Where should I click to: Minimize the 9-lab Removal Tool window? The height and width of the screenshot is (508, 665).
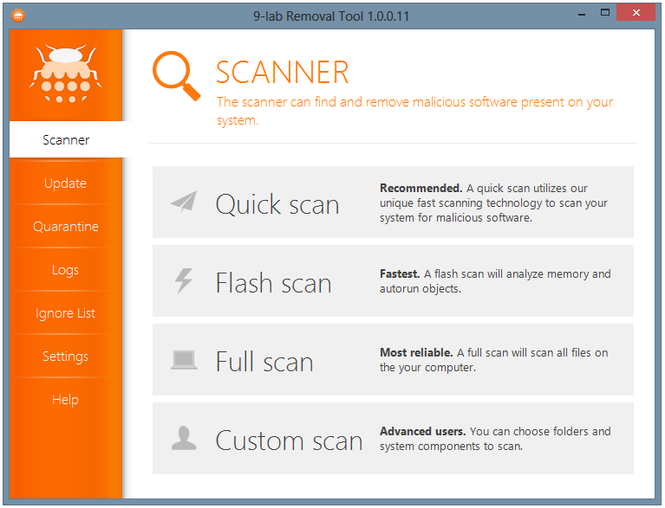click(x=582, y=14)
